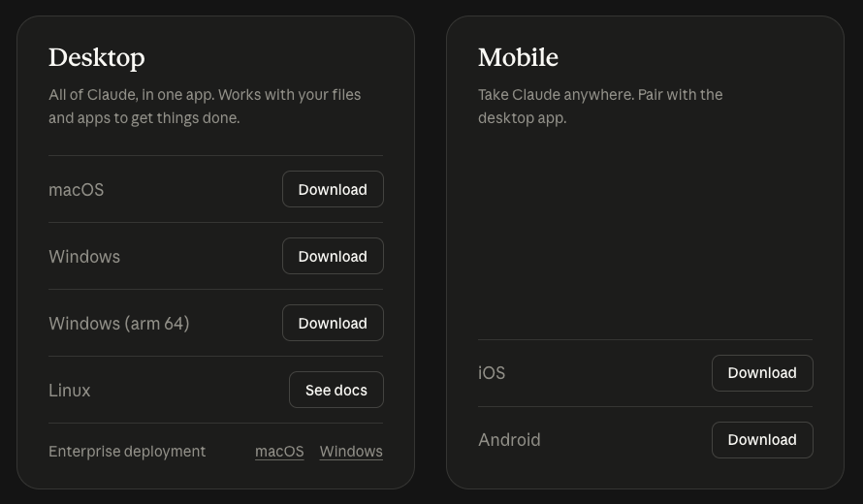Download the Android mobile app

(762, 440)
